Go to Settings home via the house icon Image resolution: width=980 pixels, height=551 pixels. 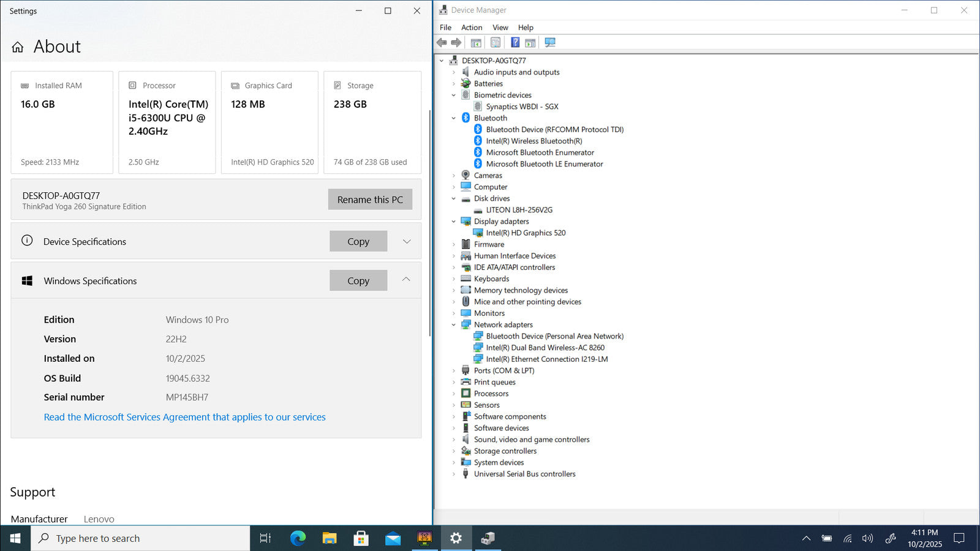pyautogui.click(x=18, y=47)
